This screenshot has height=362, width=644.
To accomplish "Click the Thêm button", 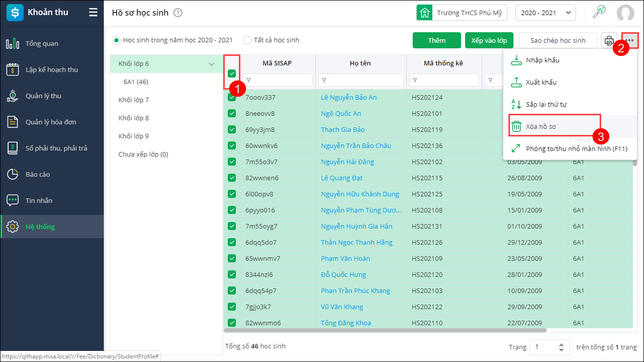I will point(437,40).
